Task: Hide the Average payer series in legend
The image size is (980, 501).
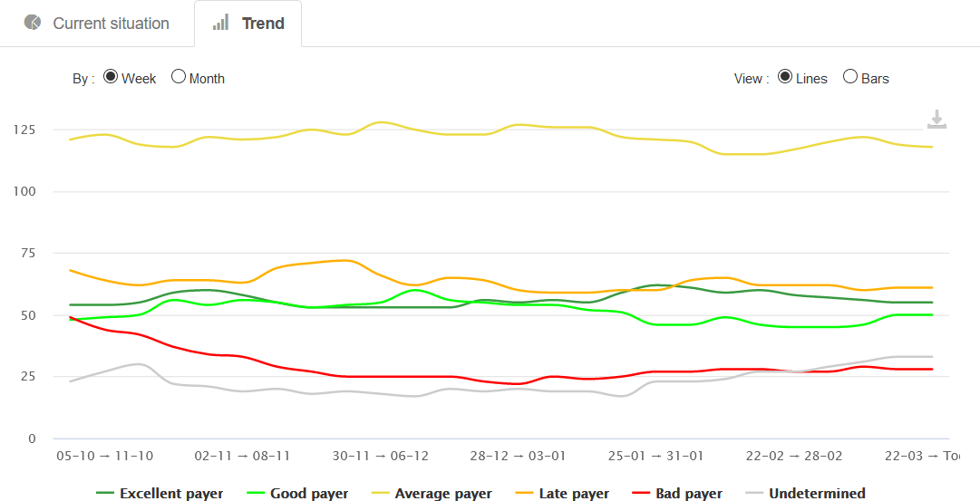Action: tap(443, 494)
